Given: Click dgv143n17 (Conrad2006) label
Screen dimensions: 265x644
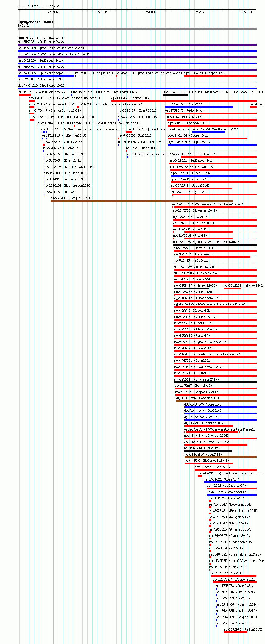Looking at the screenshot, I should 131,98.
